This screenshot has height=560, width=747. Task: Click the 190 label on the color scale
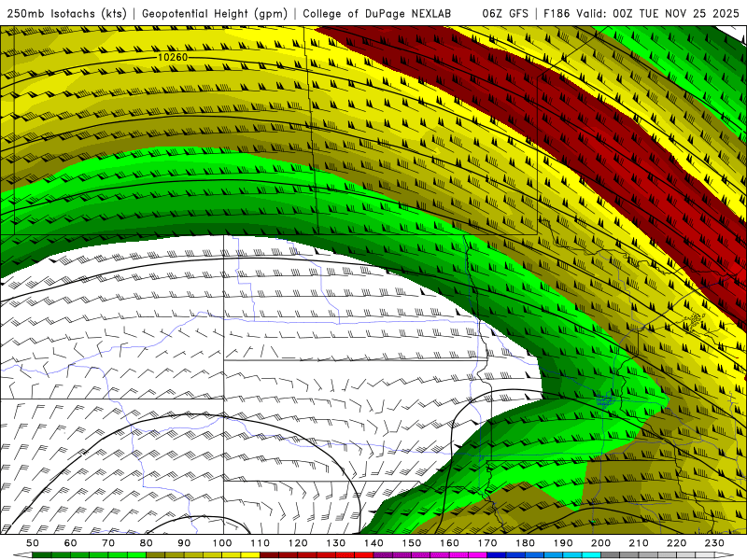(563, 543)
